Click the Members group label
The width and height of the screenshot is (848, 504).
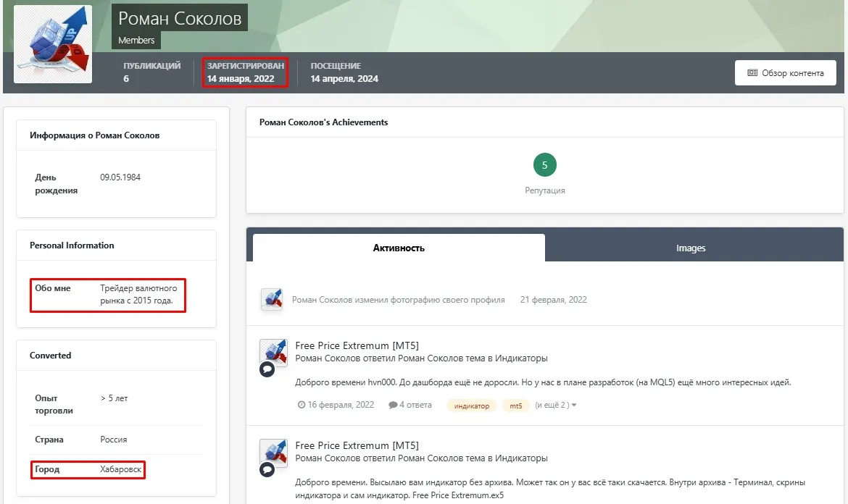click(136, 40)
